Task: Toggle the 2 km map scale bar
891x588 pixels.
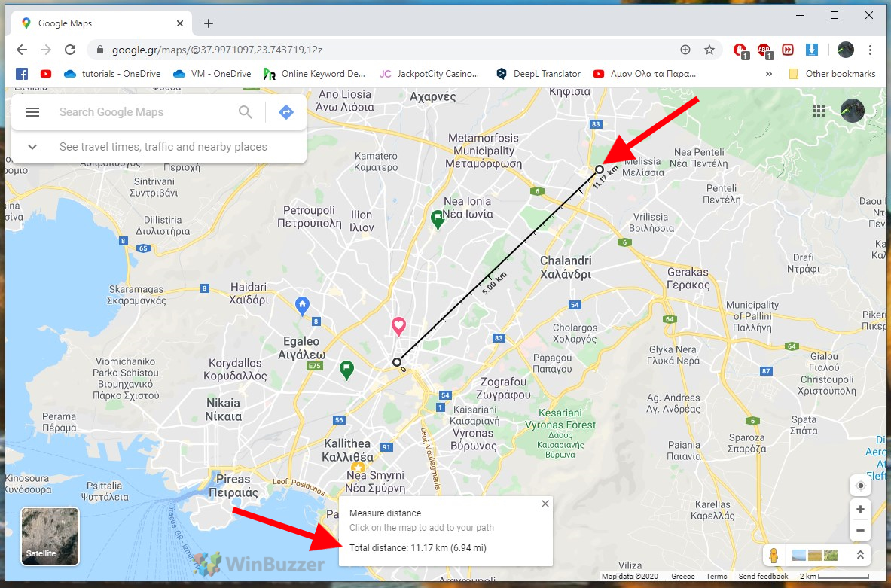Action: point(835,576)
